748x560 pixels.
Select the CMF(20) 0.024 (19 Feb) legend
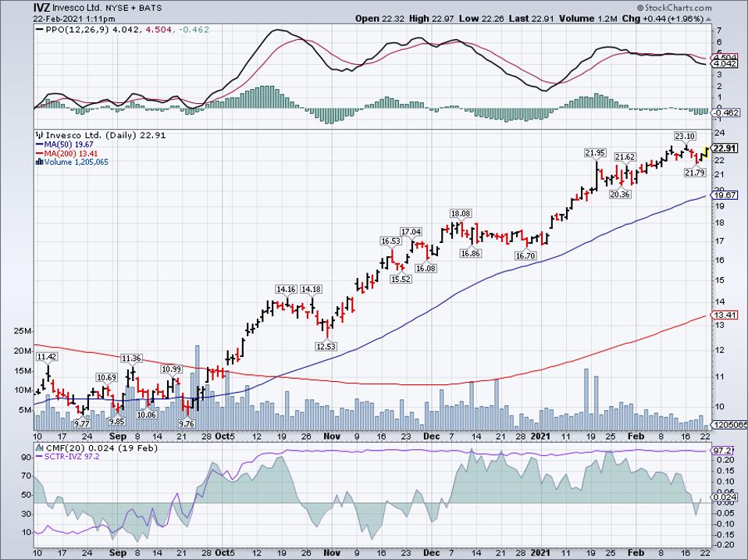click(102, 448)
